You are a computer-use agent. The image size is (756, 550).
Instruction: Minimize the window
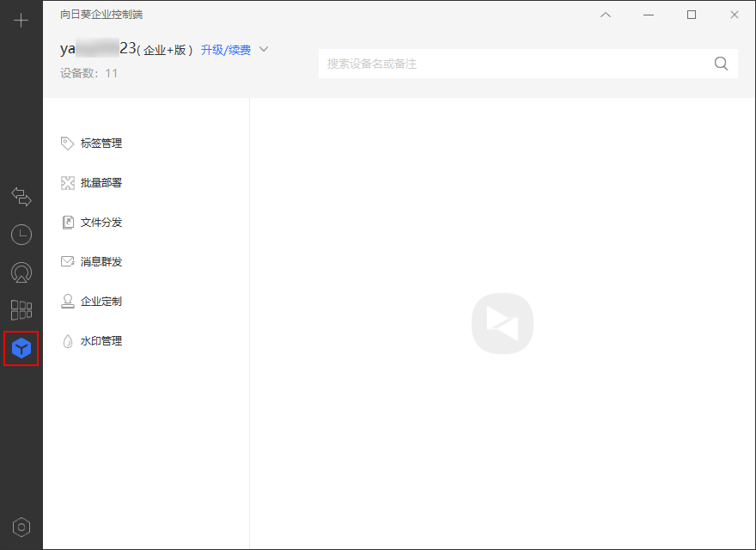(649, 15)
